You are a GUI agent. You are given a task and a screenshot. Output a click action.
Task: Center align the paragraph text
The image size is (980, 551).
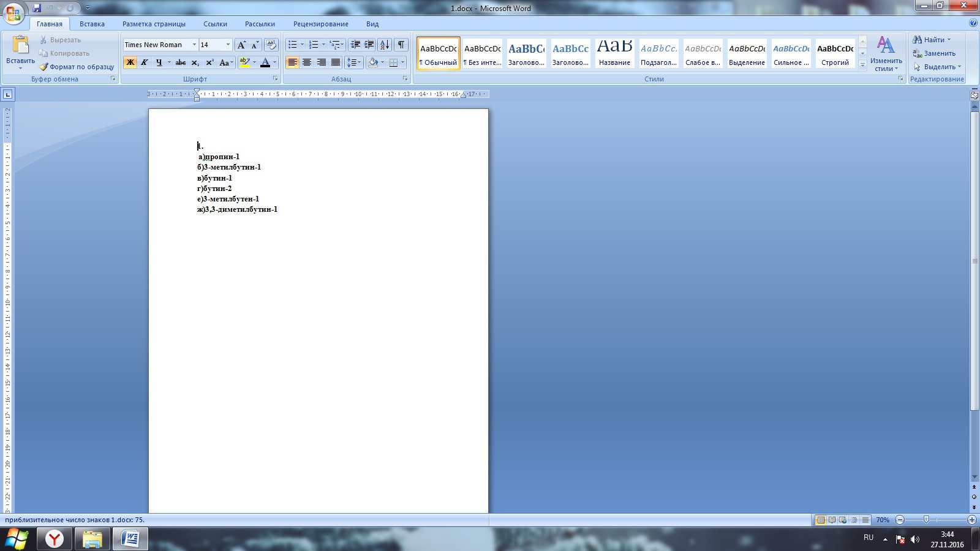307,62
